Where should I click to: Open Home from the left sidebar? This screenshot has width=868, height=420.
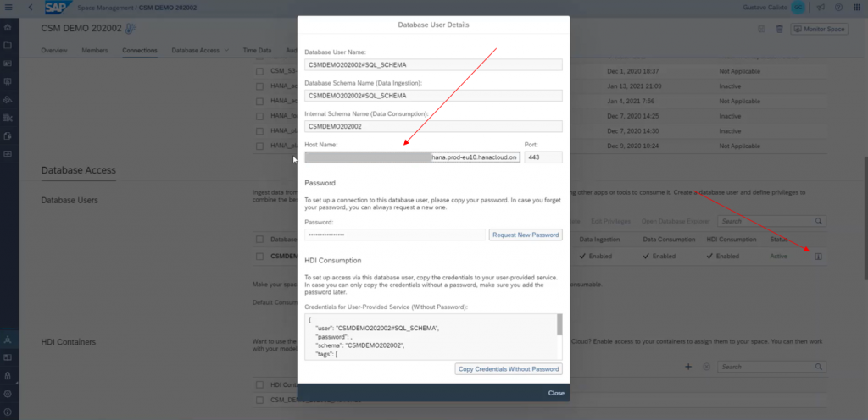8,27
